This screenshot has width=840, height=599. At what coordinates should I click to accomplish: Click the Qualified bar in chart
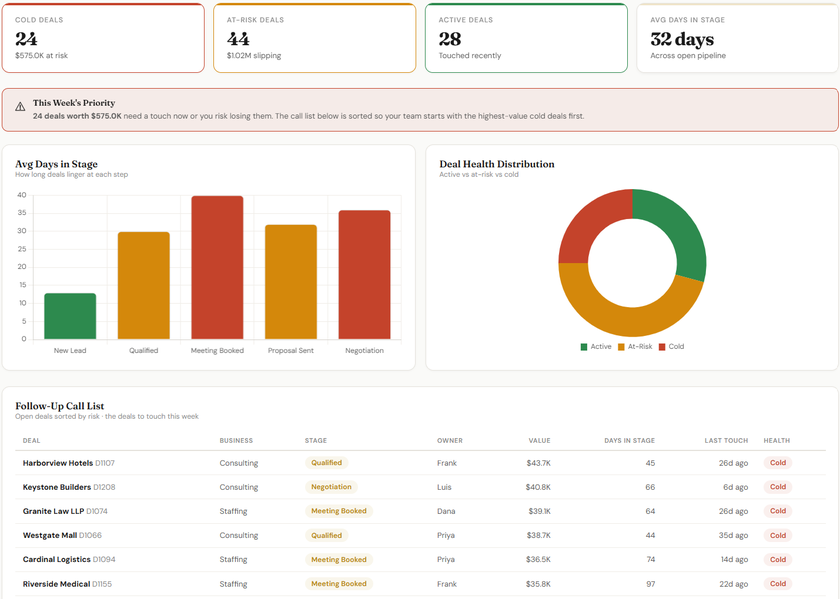coord(144,286)
